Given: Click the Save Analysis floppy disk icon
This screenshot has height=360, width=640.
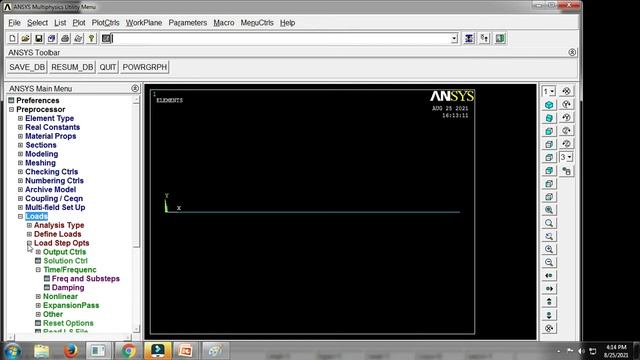Looking at the screenshot, I should [x=39, y=38].
